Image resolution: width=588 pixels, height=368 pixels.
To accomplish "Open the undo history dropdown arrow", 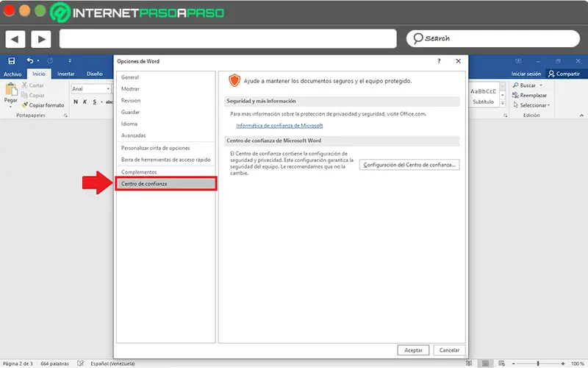I will tap(38, 61).
